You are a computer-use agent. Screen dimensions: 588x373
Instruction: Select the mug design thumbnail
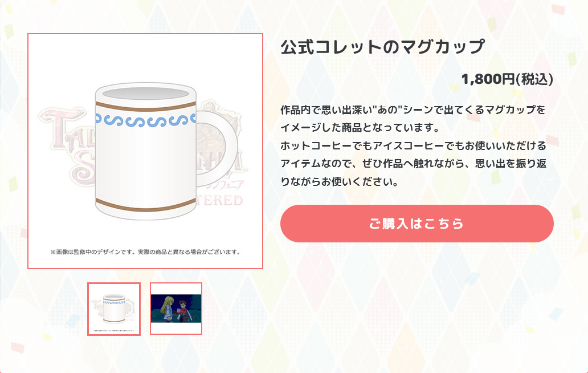click(x=114, y=309)
